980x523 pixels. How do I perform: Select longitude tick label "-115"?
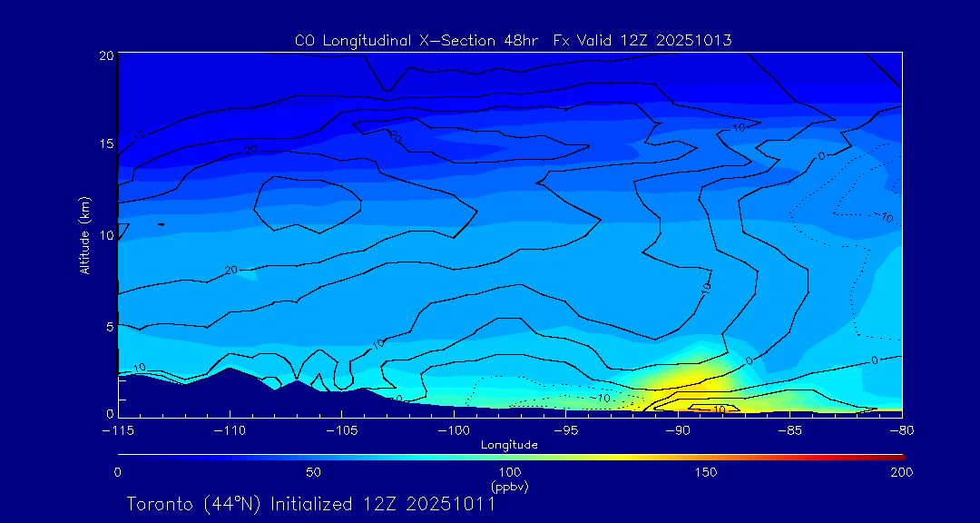pyautogui.click(x=117, y=431)
